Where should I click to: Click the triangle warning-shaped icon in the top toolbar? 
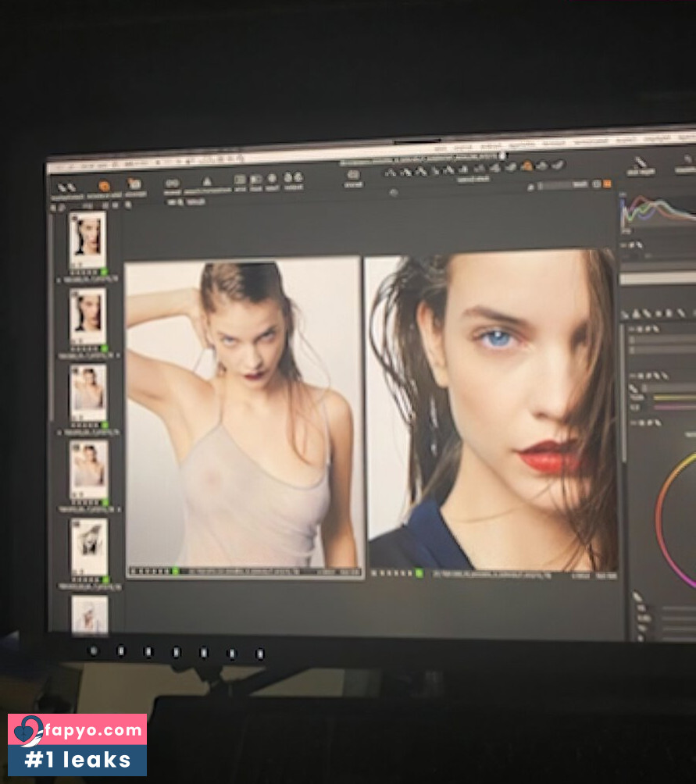(207, 181)
